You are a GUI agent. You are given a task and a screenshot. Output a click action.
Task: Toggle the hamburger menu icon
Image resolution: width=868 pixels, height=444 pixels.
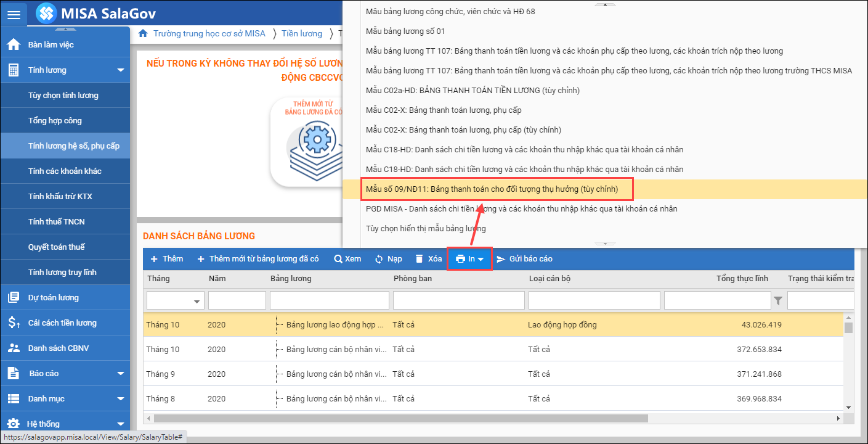click(14, 14)
